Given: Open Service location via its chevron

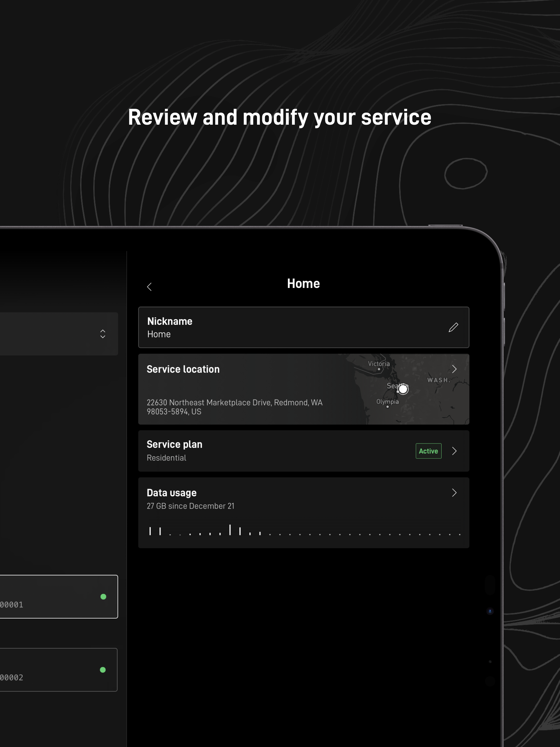Looking at the screenshot, I should (454, 369).
